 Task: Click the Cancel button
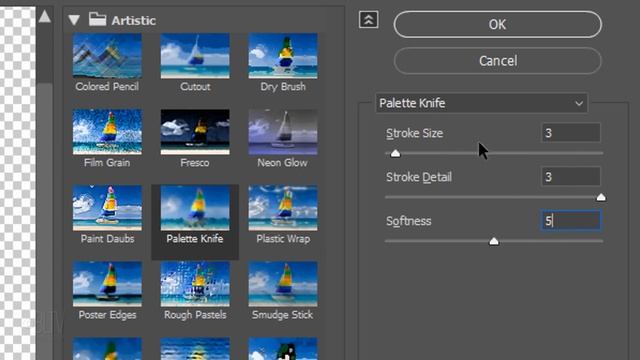point(498,61)
